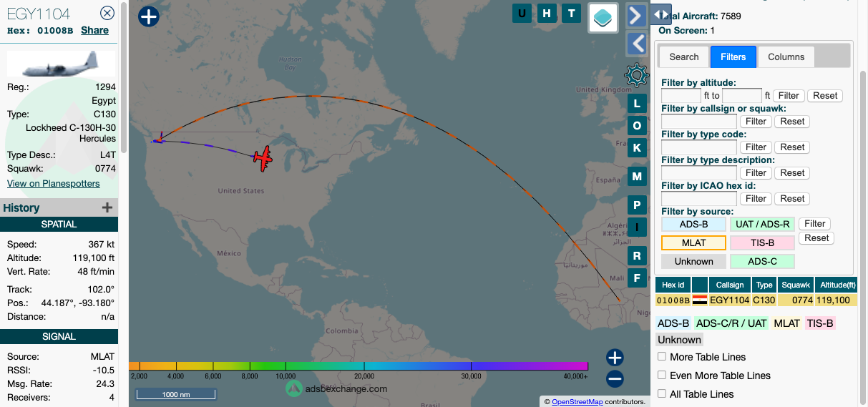The image size is (868, 407).
Task: Apply the callsign or squawk Filter button
Action: click(756, 121)
